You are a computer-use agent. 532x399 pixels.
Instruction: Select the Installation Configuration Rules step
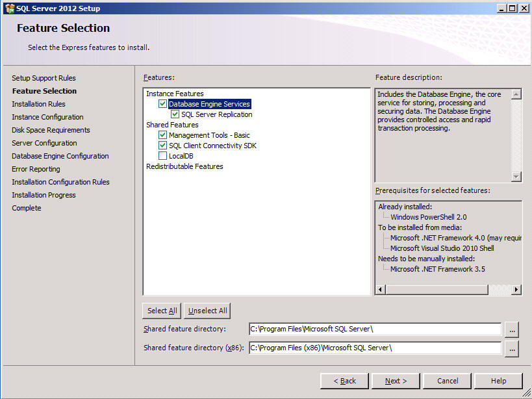point(60,182)
